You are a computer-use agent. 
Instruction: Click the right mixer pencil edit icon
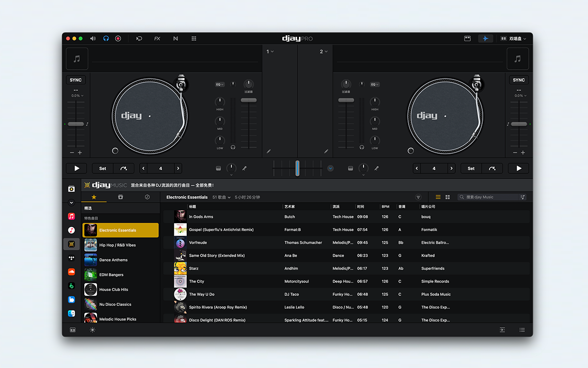[326, 151]
